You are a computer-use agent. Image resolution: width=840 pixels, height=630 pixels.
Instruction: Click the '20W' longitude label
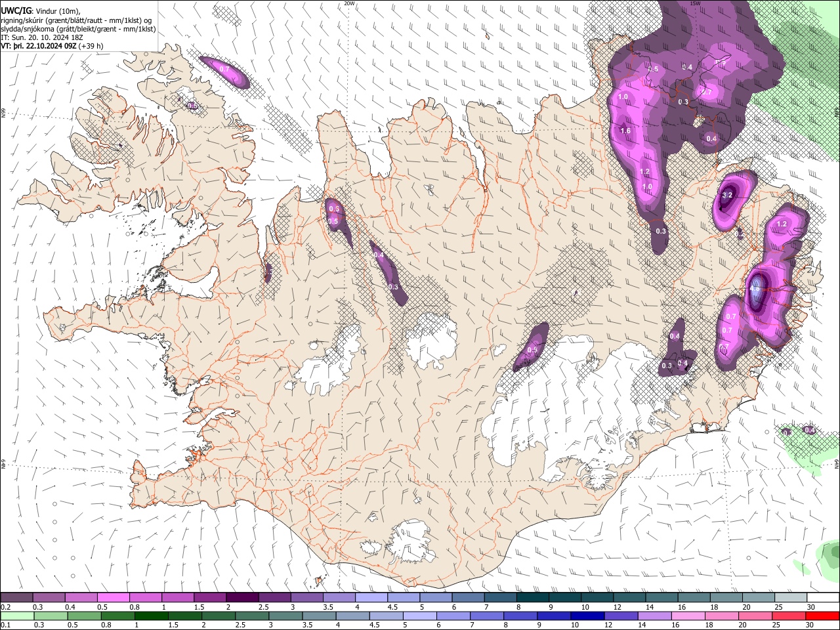tap(349, 3)
